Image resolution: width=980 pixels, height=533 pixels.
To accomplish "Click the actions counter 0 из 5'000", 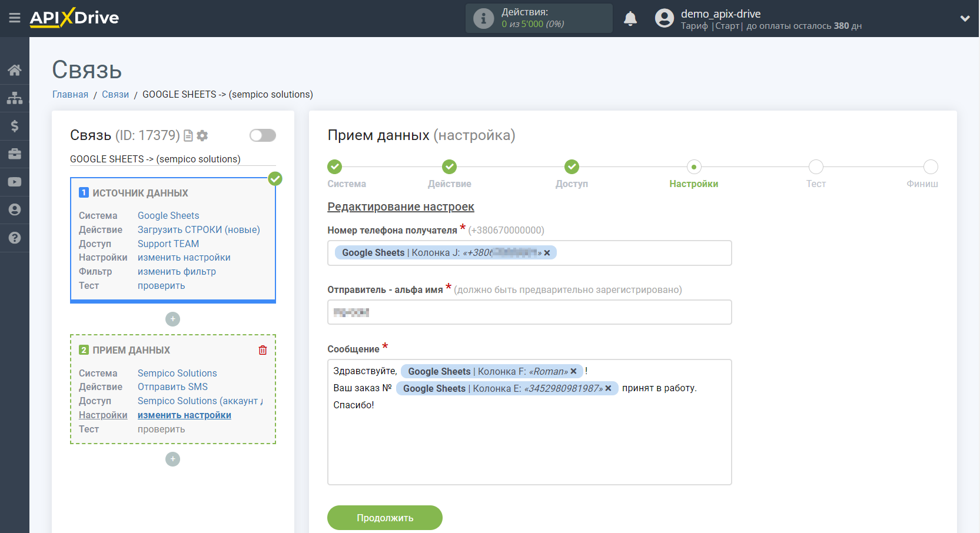I will [533, 24].
